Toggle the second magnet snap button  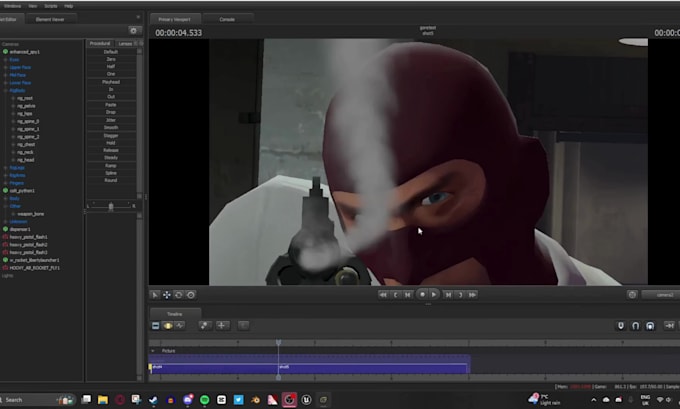click(x=635, y=326)
